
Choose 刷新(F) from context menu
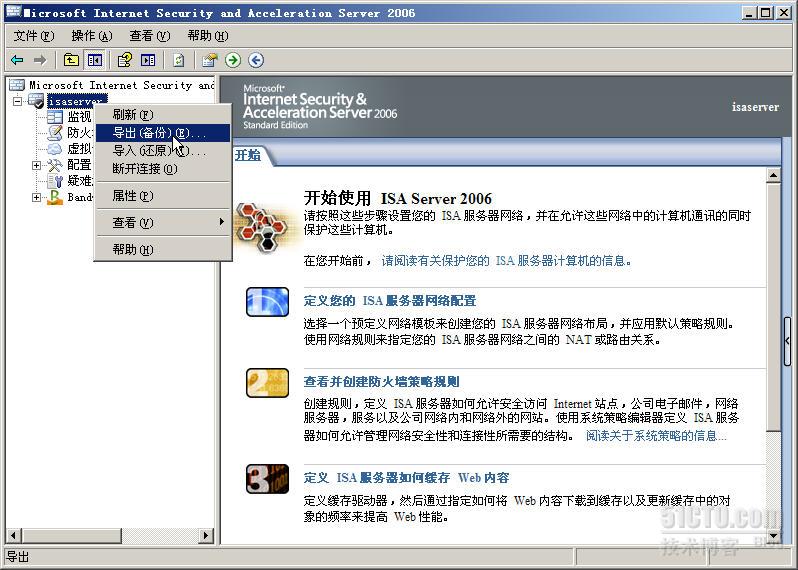[163, 115]
